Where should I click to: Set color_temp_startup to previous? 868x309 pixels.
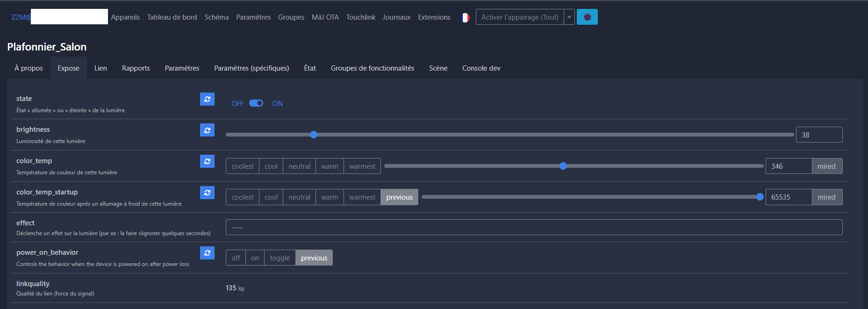400,197
